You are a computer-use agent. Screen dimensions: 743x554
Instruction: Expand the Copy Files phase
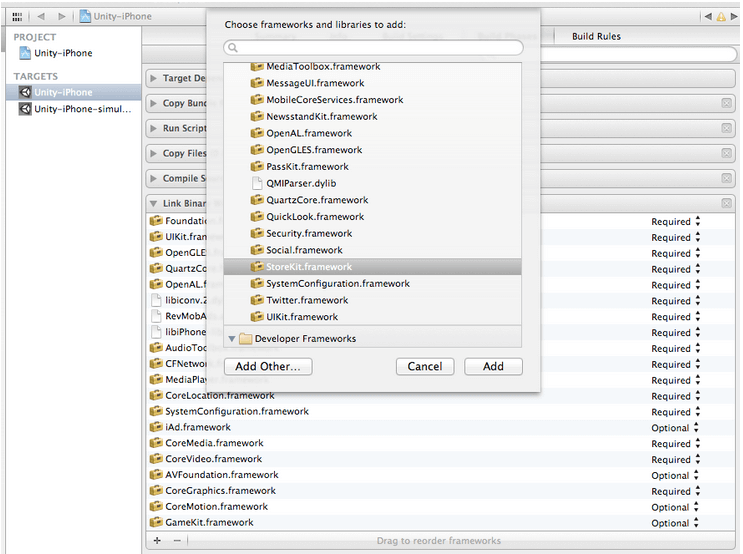(x=153, y=154)
